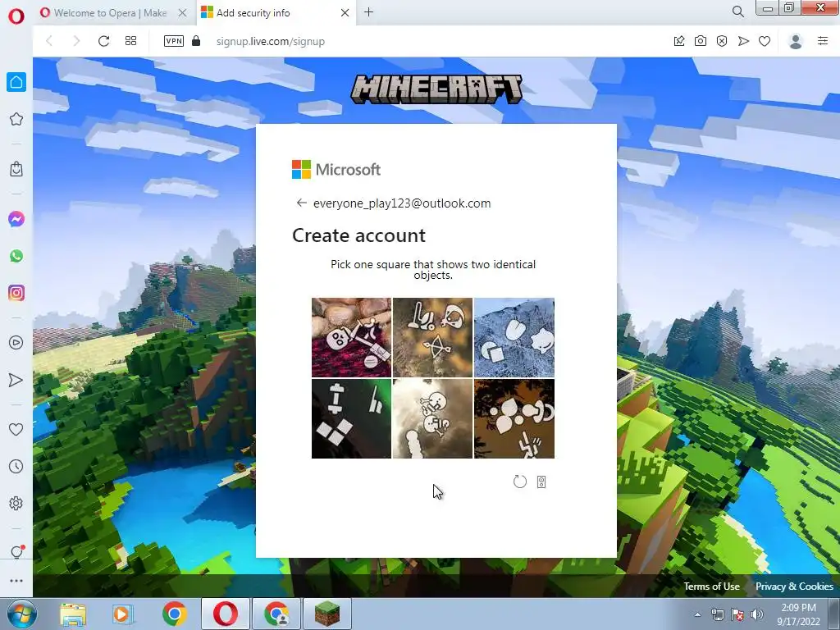Click the Microsoft logo on the card

[x=336, y=169]
